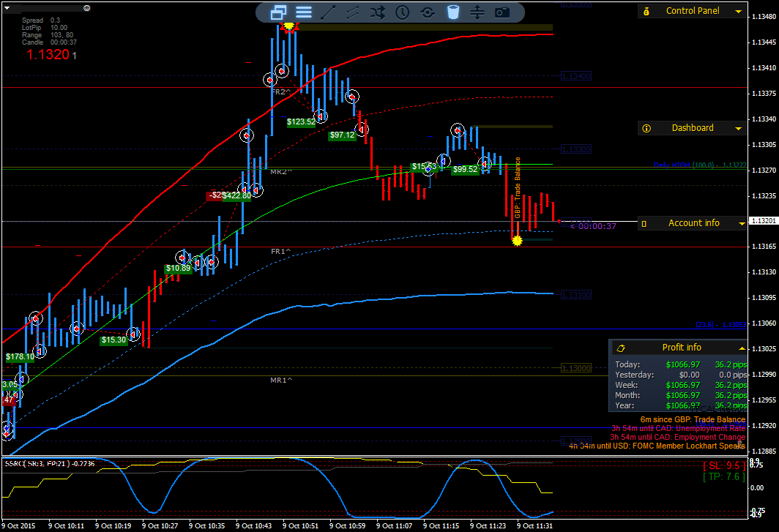
Task: Click the CAD: Unemployment Rate news line
Action: (678, 428)
